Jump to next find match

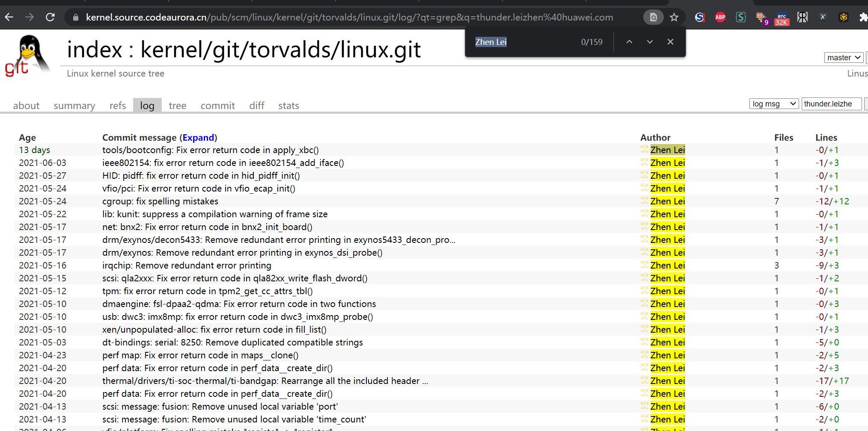coord(650,42)
